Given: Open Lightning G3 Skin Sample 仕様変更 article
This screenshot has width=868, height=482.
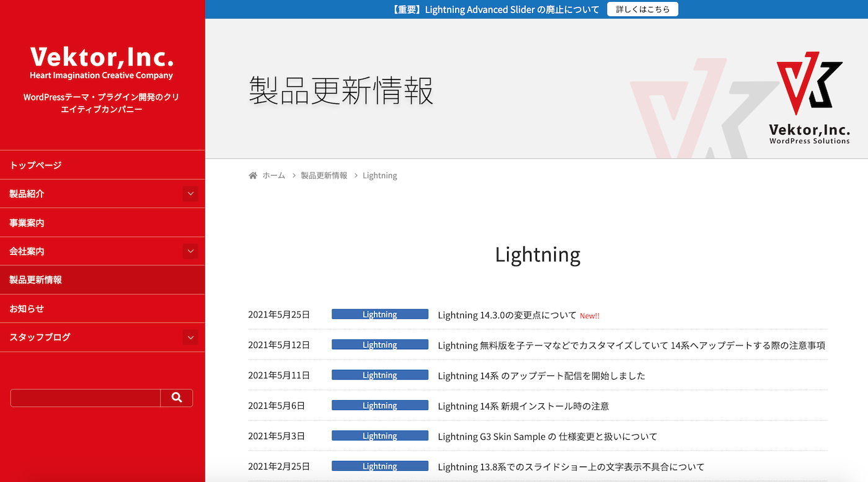Looking at the screenshot, I should [547, 436].
